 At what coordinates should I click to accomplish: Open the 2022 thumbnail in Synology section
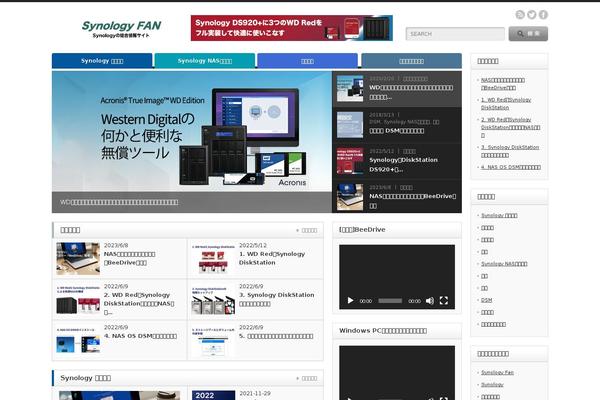(213, 395)
